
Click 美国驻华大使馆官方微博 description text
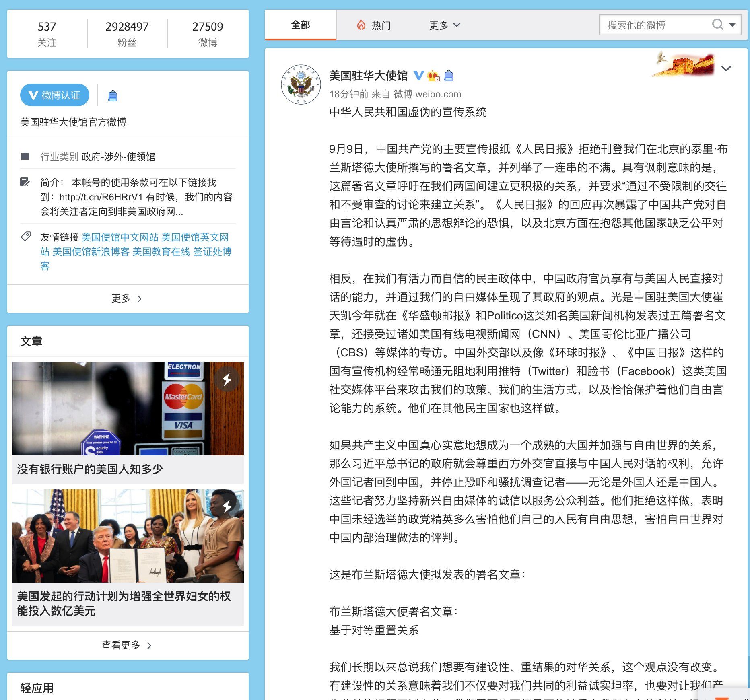pos(73,122)
